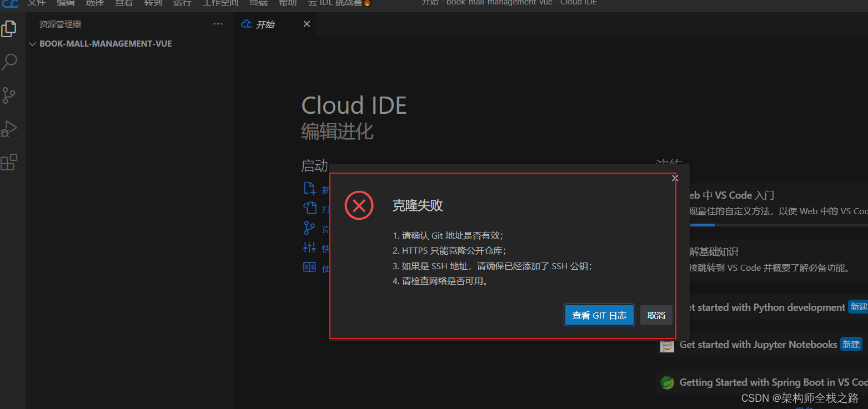Click the line 请检查网络是否可用

pos(440,281)
